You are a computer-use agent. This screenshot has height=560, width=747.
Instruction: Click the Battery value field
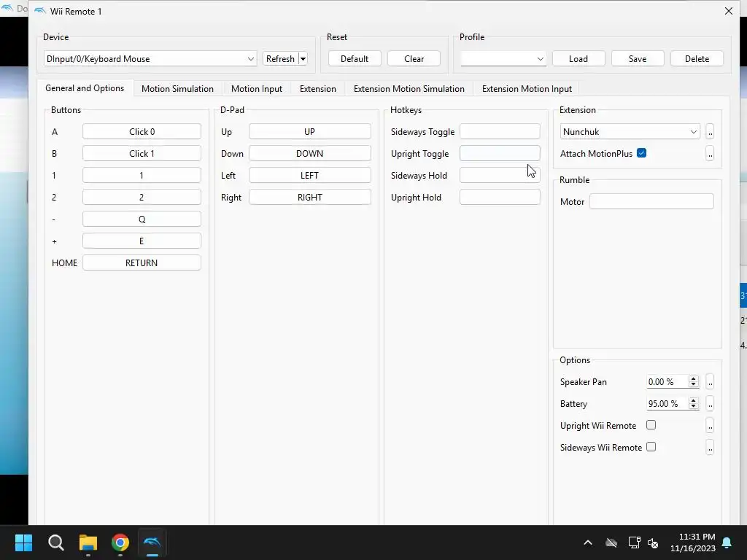[667, 403]
